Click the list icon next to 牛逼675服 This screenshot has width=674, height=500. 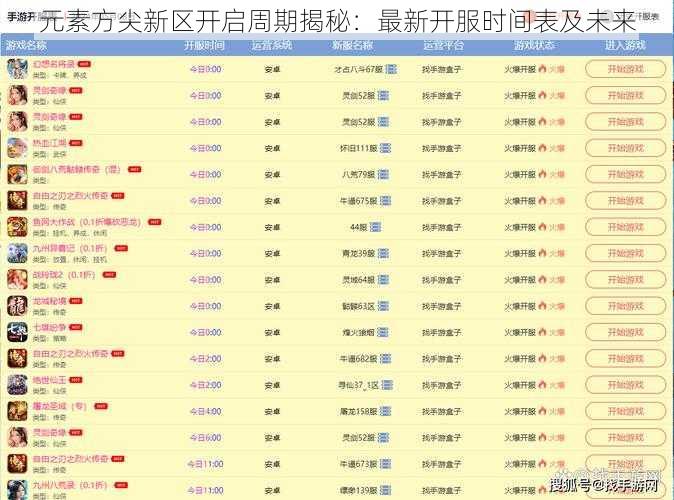(x=386, y=200)
